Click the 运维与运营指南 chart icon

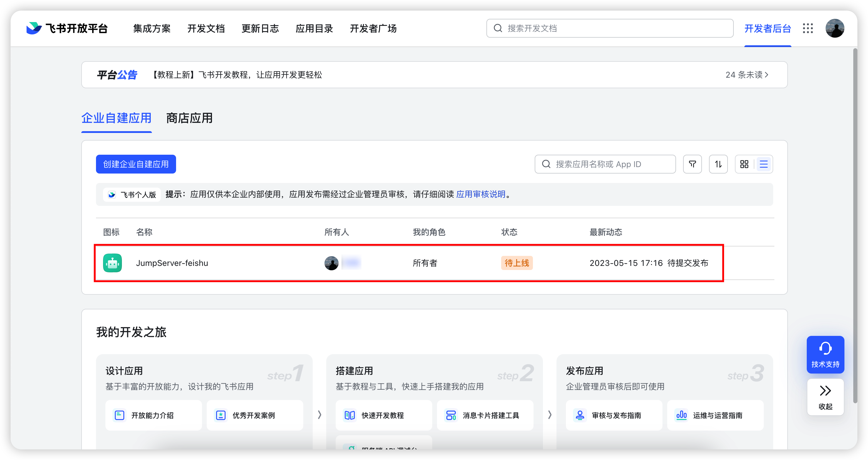click(x=681, y=415)
